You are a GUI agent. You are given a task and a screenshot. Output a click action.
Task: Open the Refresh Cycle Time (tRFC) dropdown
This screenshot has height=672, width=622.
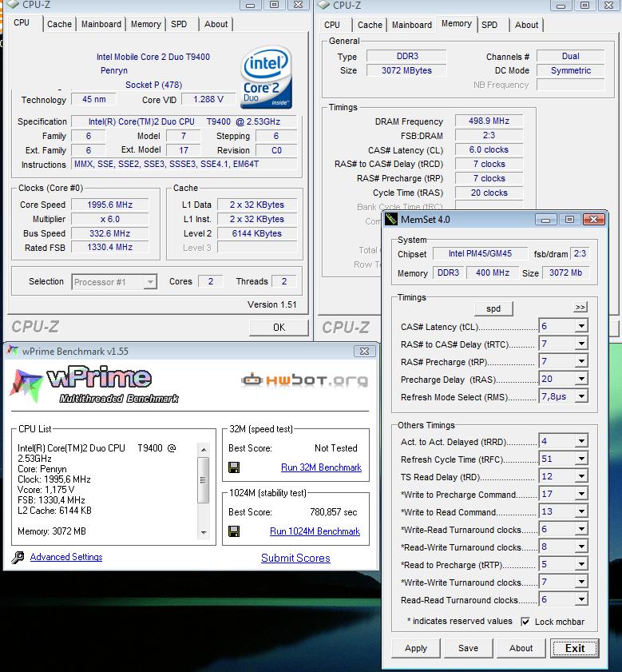point(581,459)
